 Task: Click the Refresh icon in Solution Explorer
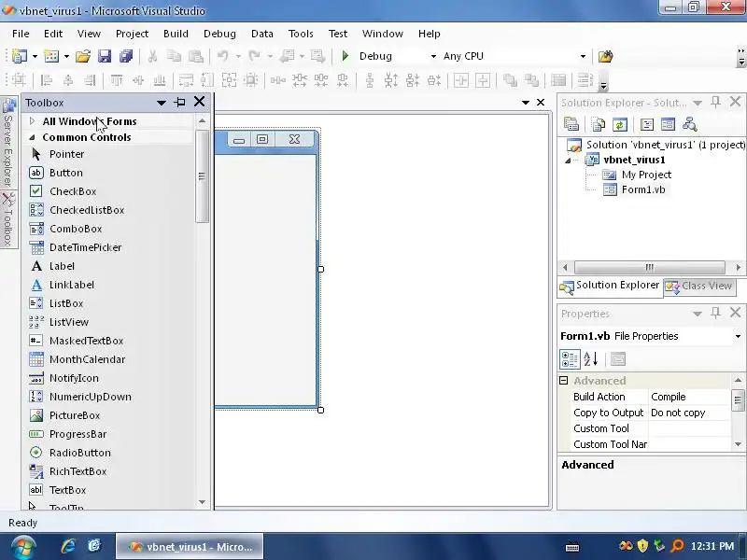620,124
